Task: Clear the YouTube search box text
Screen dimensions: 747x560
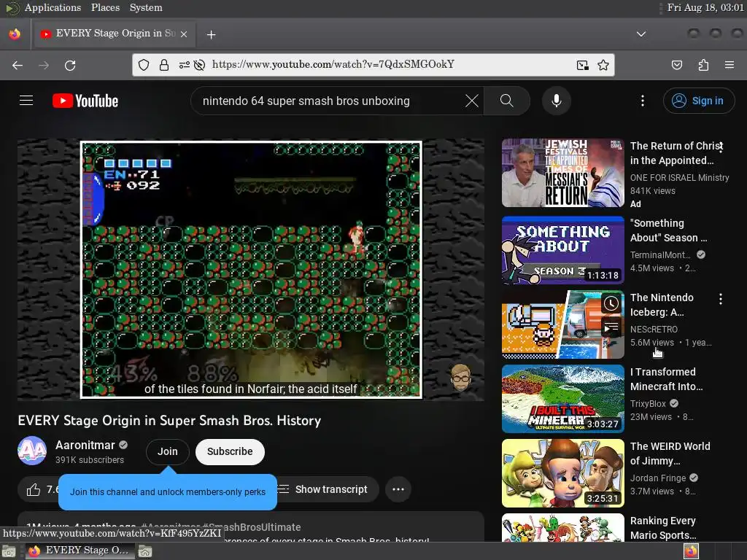Action: 472,101
